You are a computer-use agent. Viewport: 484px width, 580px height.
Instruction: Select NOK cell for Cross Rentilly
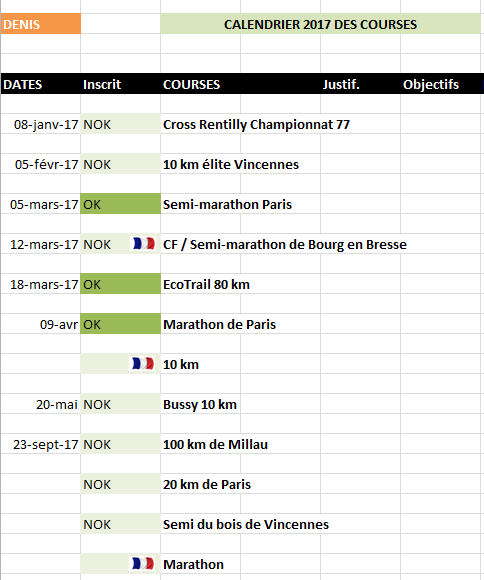point(121,124)
